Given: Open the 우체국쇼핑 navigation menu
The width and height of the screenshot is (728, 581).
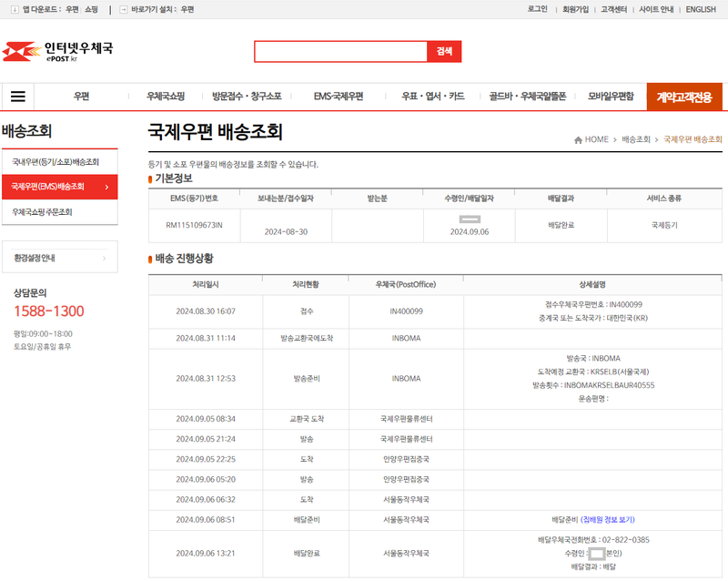Looking at the screenshot, I should tap(166, 97).
